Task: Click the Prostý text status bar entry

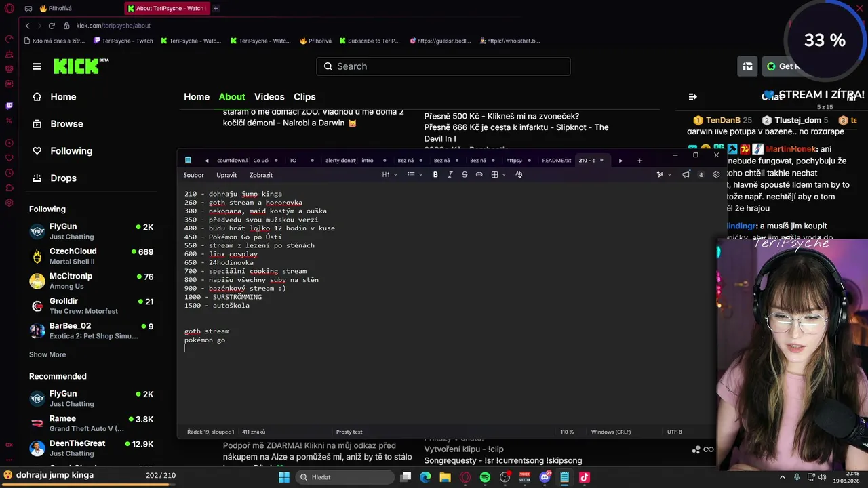Action: (349, 432)
